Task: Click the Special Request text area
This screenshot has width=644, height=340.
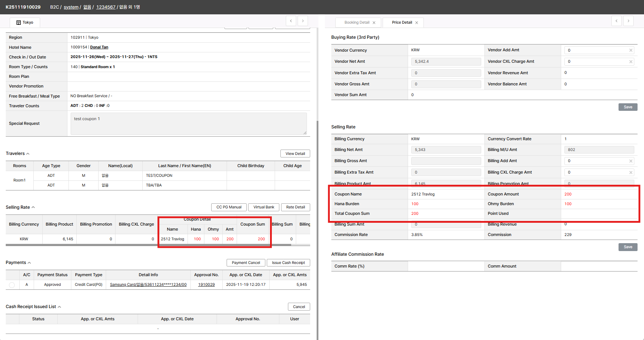Action: [188, 124]
